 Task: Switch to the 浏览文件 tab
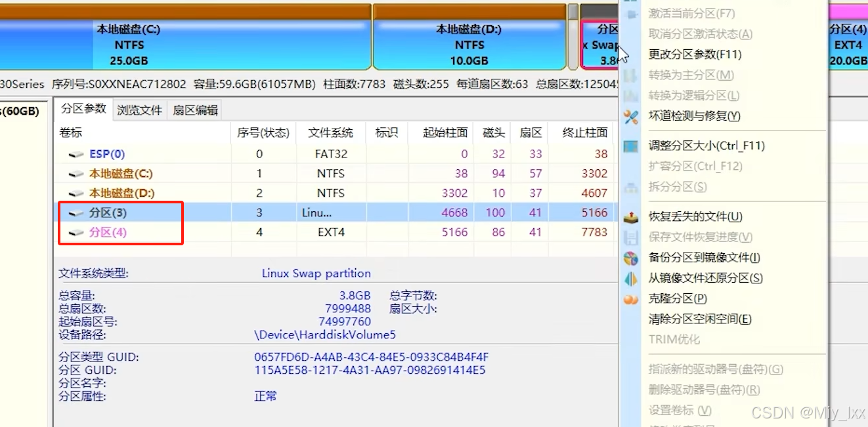pos(139,110)
